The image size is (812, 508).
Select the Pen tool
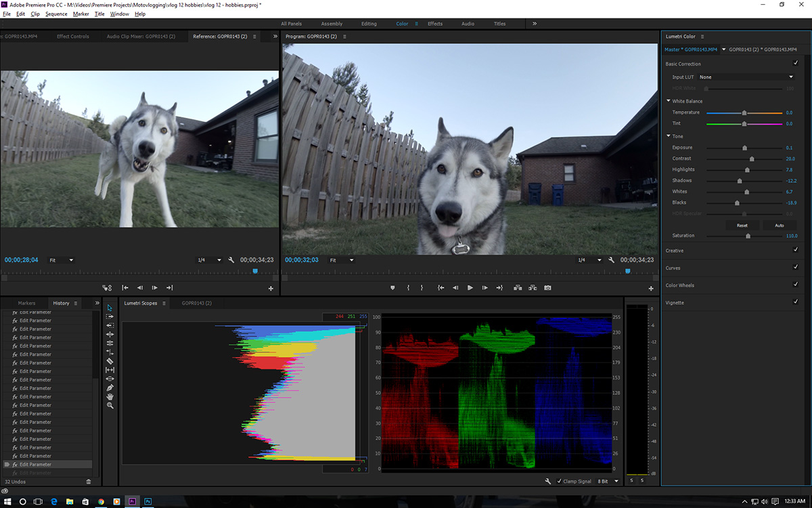110,387
